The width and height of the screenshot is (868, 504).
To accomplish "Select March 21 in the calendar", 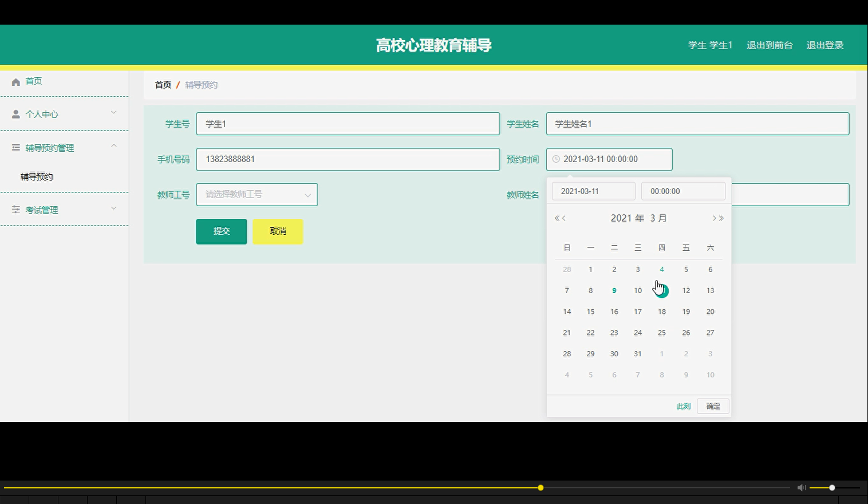I will tap(567, 333).
